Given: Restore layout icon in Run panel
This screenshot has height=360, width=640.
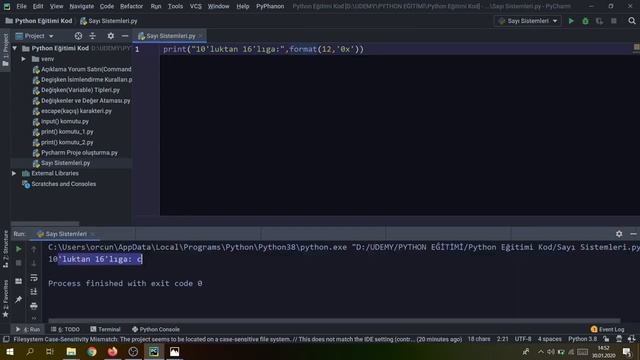Looking at the screenshot, I should click(19, 281).
